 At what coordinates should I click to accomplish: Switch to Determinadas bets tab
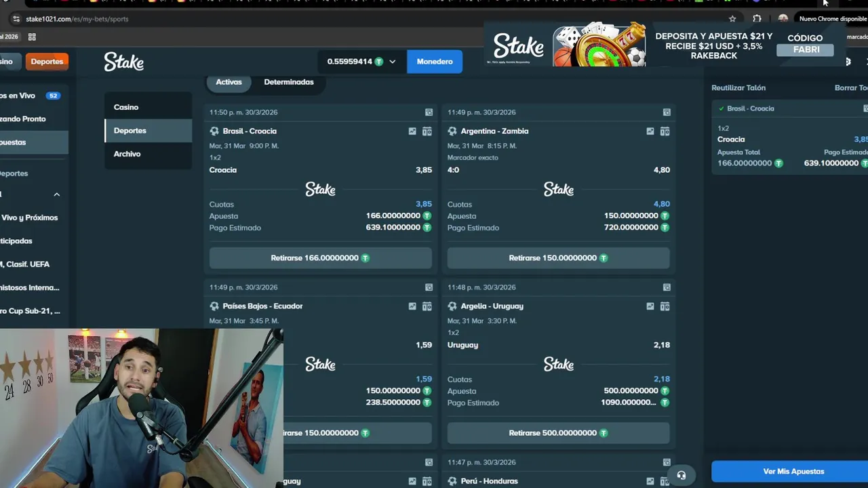click(289, 82)
